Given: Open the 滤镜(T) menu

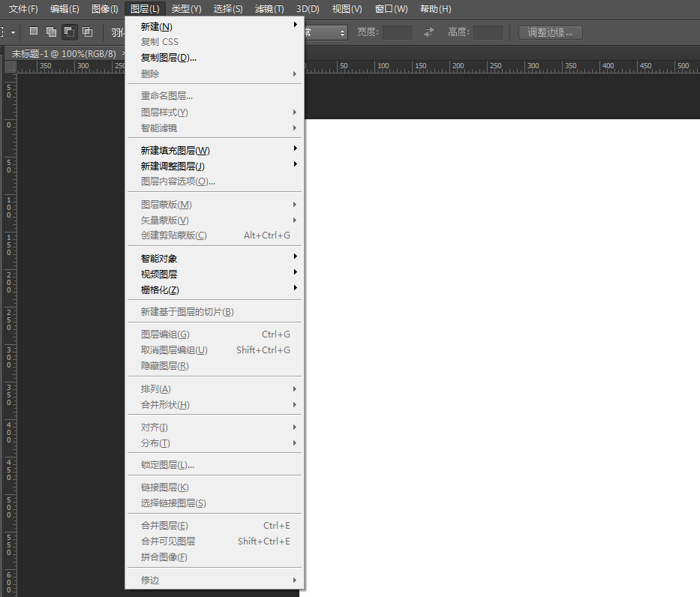Looking at the screenshot, I should point(269,8).
